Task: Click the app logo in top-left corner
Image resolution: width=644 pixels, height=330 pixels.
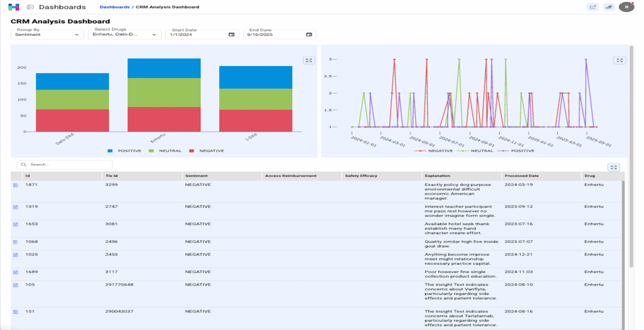Action: (14, 7)
